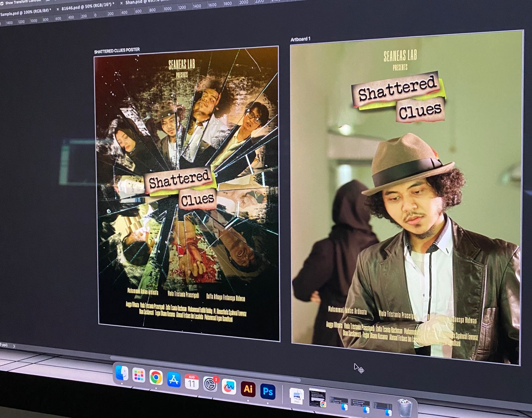This screenshot has width=532, height=418.
Task: Open the PNG file in the dock
Action: (297, 397)
